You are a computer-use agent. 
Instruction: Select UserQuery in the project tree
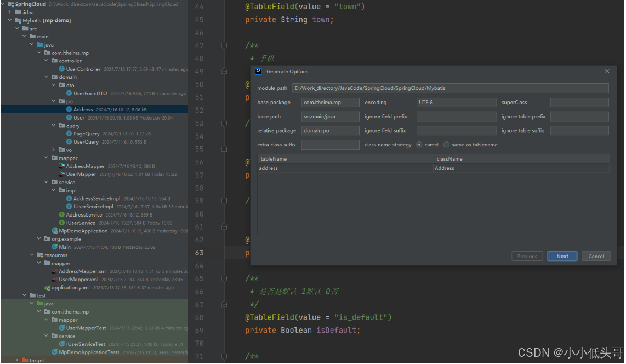point(86,142)
